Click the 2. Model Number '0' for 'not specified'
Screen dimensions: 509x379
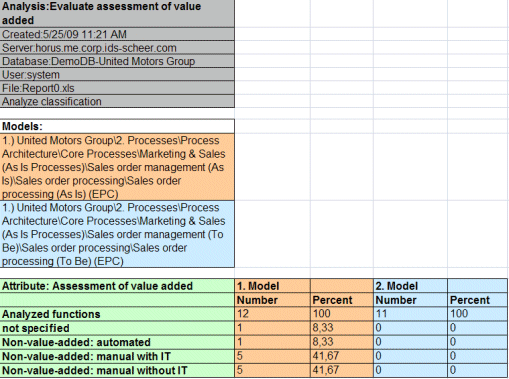pyautogui.click(x=410, y=328)
